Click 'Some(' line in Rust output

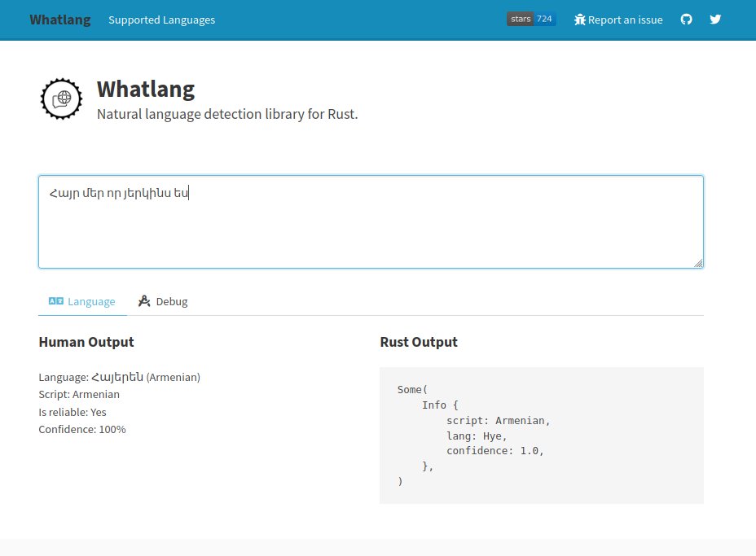tap(412, 390)
